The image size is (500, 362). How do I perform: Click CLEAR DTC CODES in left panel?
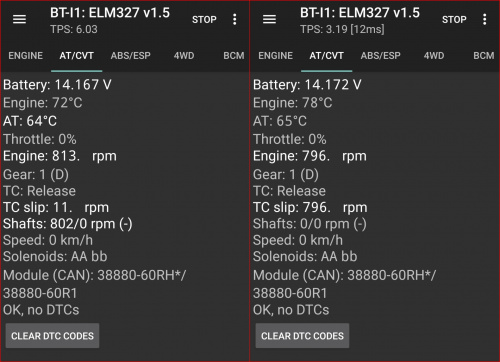tap(52, 336)
